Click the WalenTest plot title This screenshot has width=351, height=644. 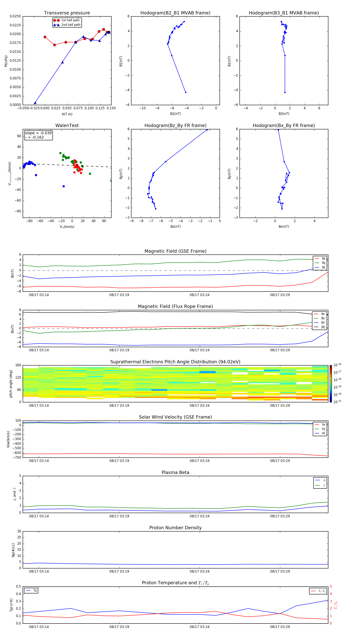67,125
